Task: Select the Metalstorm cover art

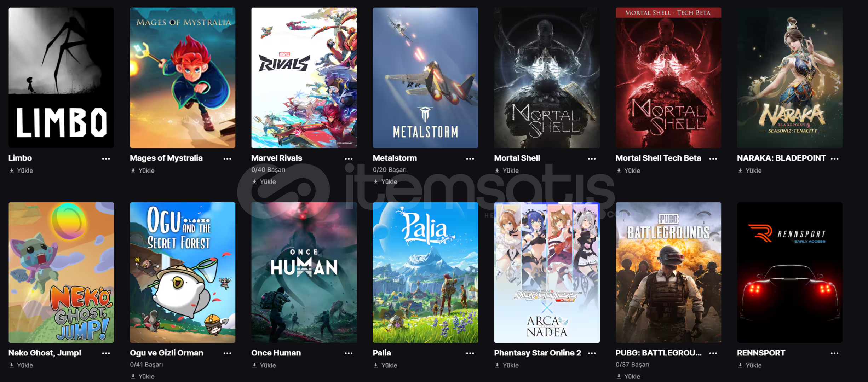Action: point(425,78)
